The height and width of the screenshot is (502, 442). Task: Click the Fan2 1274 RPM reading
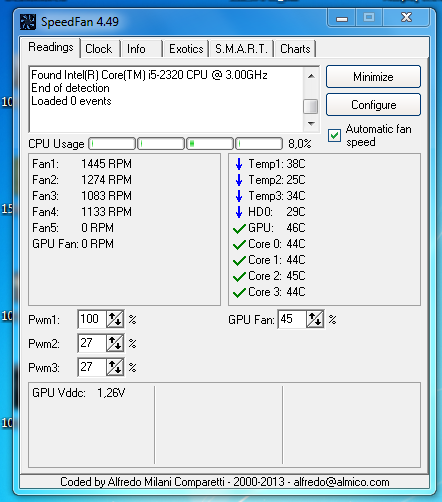point(82,180)
